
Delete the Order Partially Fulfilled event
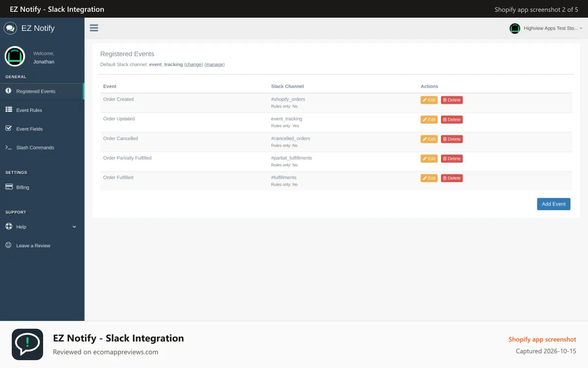(x=452, y=158)
